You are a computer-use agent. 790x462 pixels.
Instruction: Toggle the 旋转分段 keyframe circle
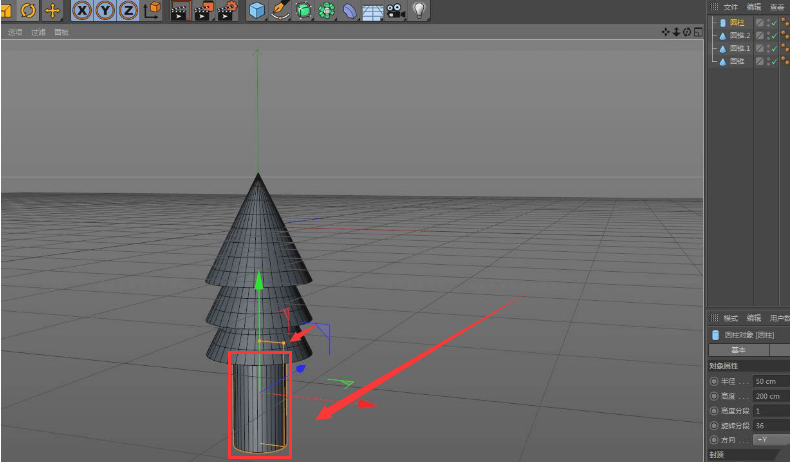(714, 425)
